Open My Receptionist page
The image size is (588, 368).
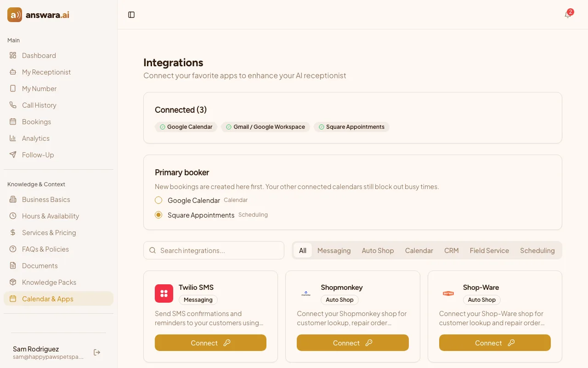pyautogui.click(x=58, y=72)
